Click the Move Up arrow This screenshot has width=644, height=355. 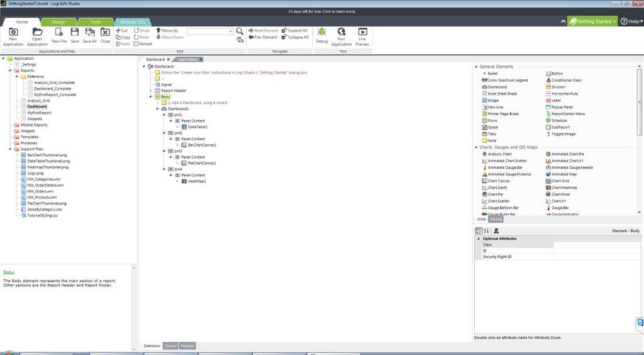tap(167, 30)
